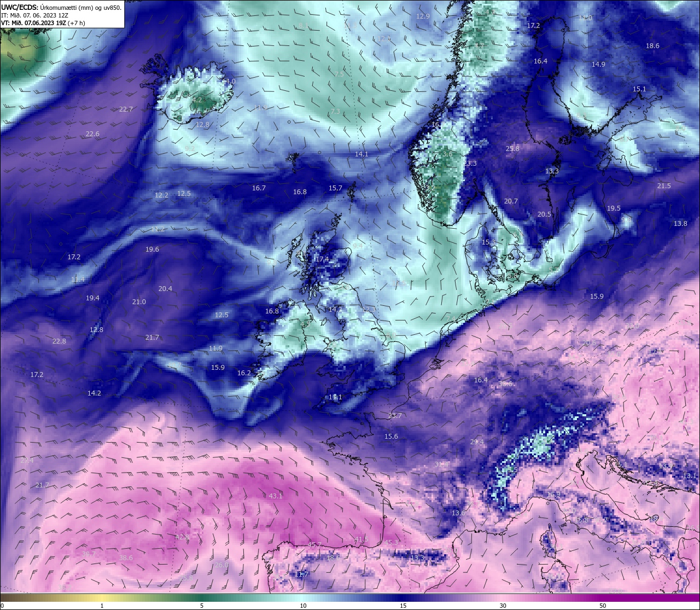The width and height of the screenshot is (700, 610).
Task: Click the color scale tick labeled 10
Action: coord(303,606)
